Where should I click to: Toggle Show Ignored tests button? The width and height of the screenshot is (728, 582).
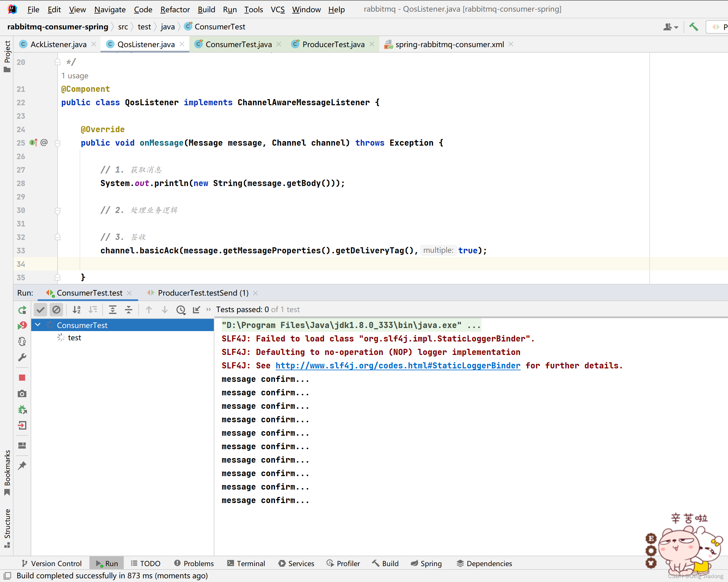tap(56, 310)
